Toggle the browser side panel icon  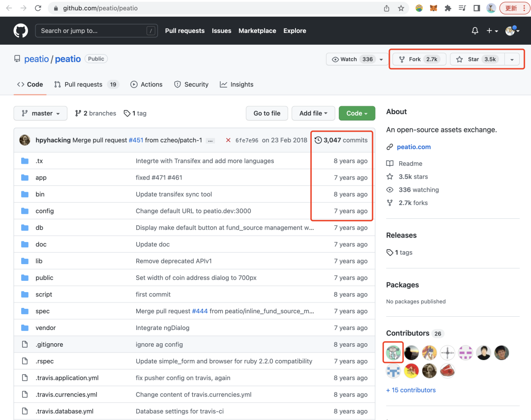tap(476, 8)
